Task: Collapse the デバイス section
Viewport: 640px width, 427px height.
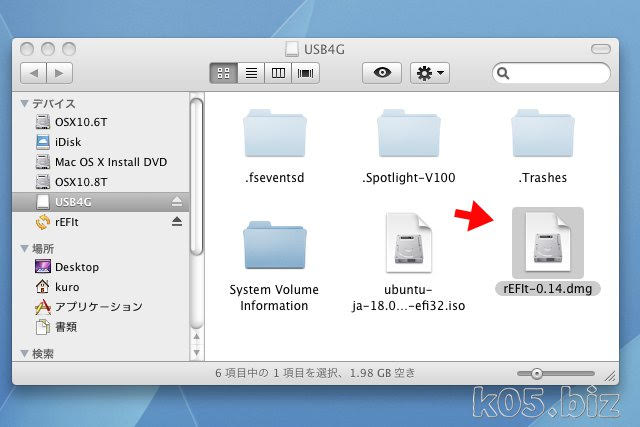Action: pos(24,103)
